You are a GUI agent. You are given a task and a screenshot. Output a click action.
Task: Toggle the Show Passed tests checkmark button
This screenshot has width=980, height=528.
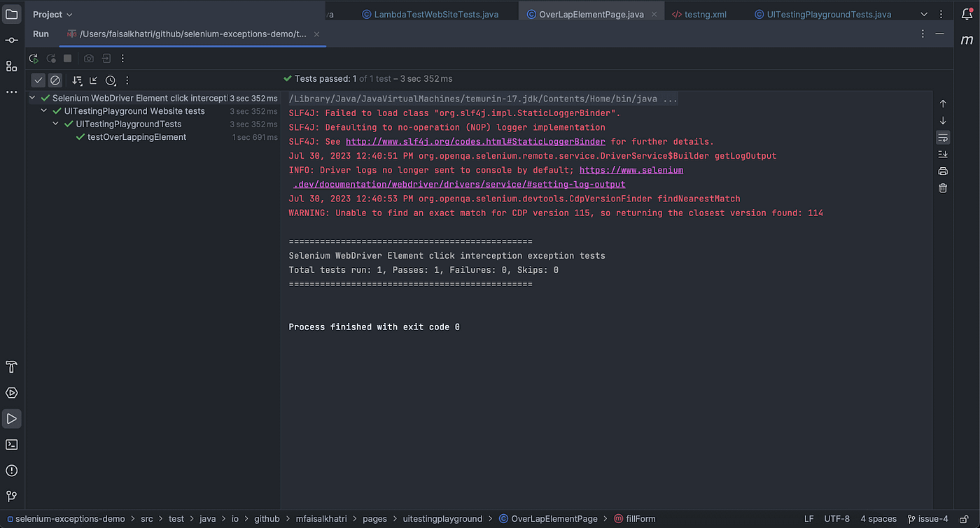[38, 80]
